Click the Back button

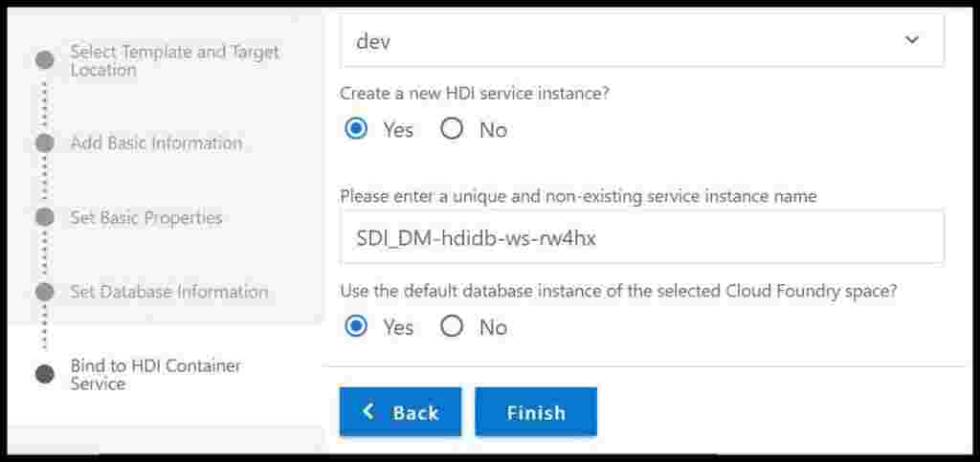click(x=401, y=412)
